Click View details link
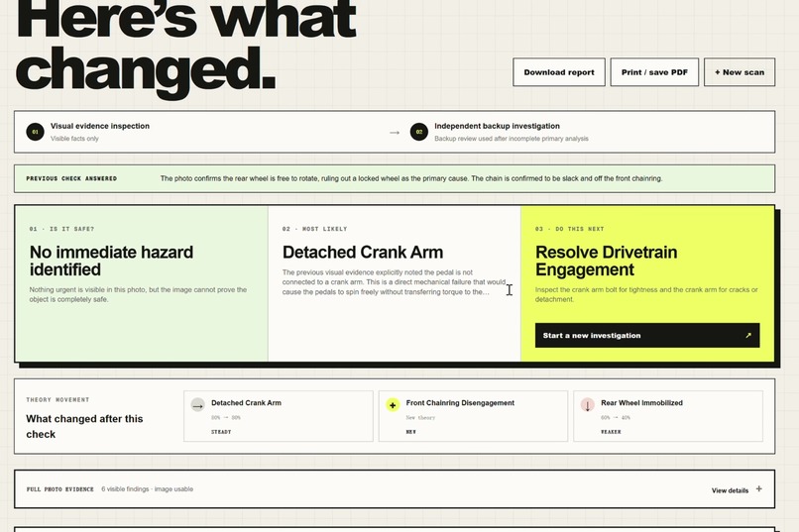 (730, 490)
